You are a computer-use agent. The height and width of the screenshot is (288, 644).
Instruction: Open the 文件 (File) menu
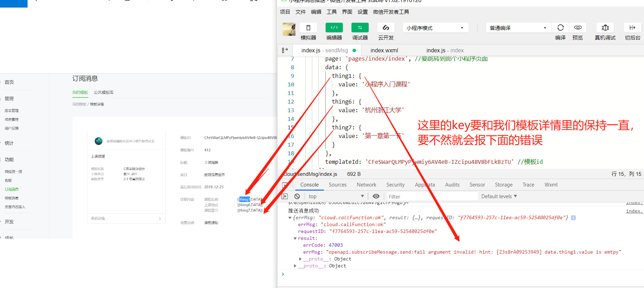click(x=300, y=12)
